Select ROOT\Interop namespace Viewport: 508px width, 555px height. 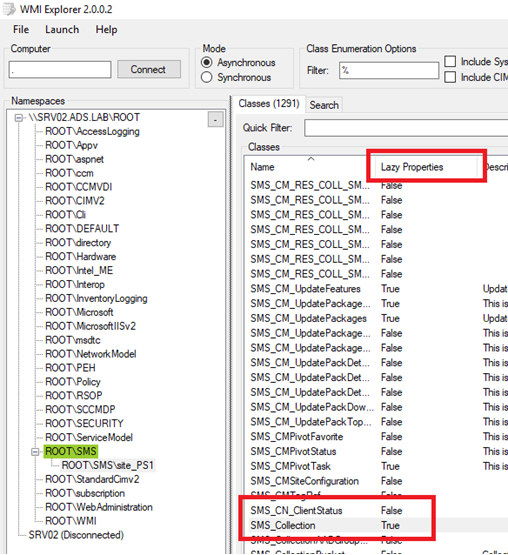[x=75, y=285]
